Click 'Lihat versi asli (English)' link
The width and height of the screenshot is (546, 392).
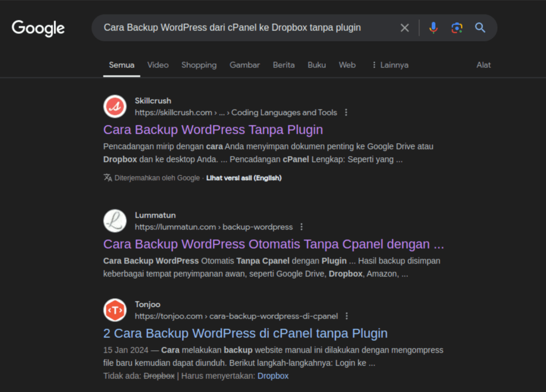pos(244,178)
